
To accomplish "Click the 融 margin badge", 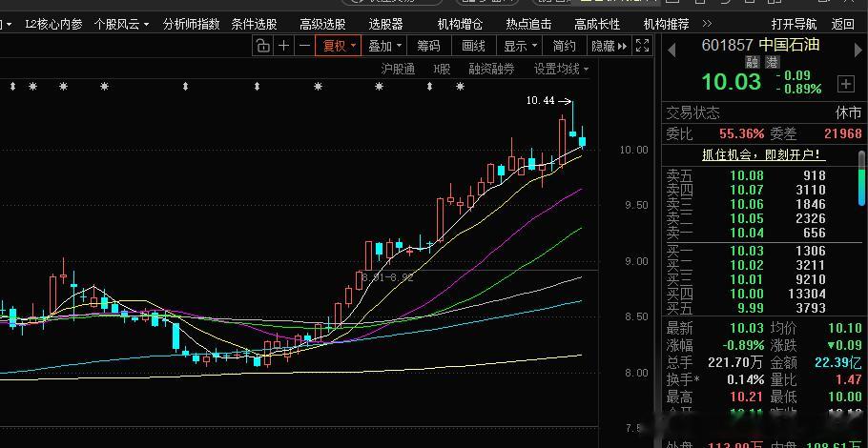I will pyautogui.click(x=752, y=63).
